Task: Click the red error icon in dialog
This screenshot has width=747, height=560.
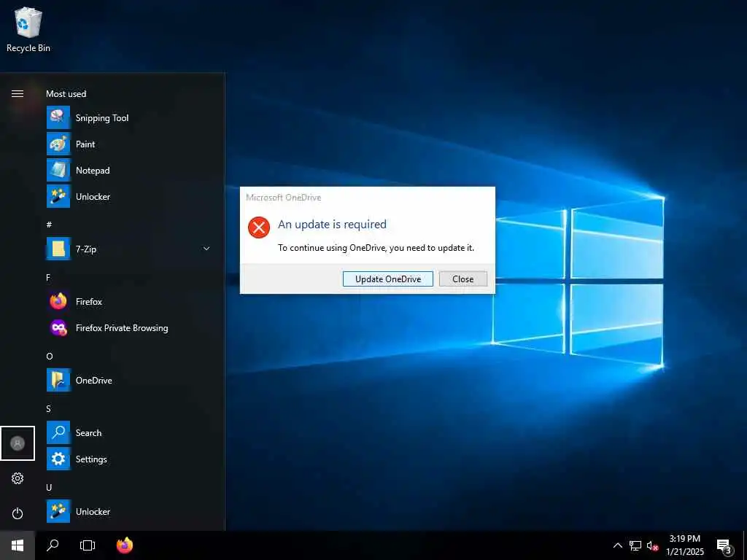Action: click(x=259, y=227)
